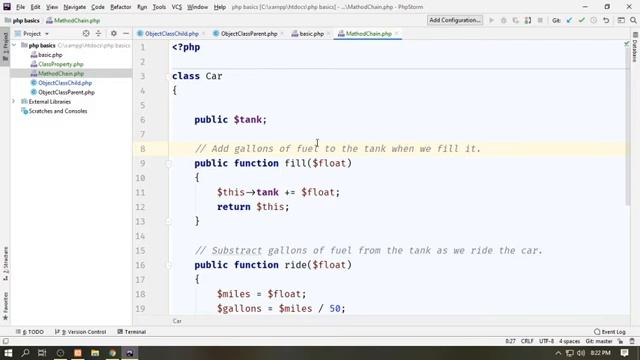Click MethodChain.php in navigation bar
The width and height of the screenshot is (640, 360).
tap(73, 20)
